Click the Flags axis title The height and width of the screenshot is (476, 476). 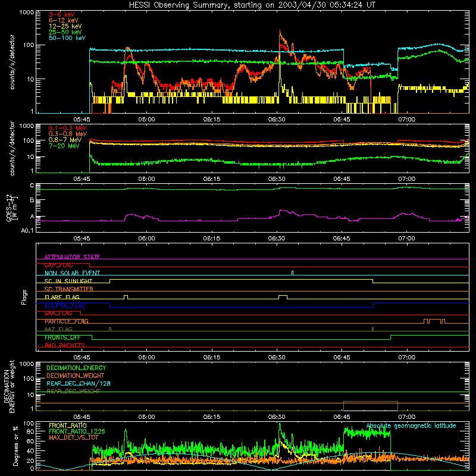tap(24, 297)
